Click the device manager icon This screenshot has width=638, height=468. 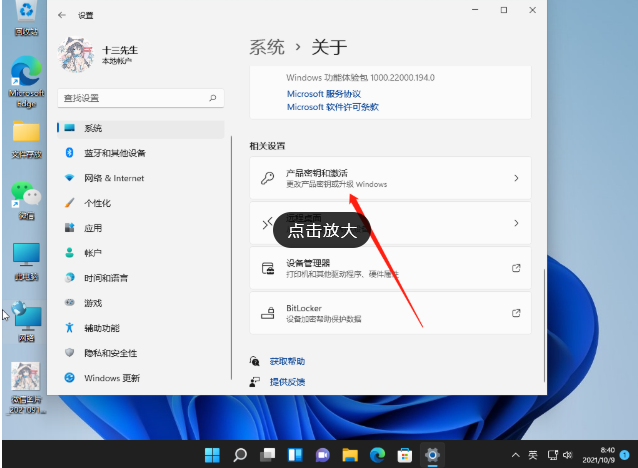pyautogui.click(x=267, y=268)
